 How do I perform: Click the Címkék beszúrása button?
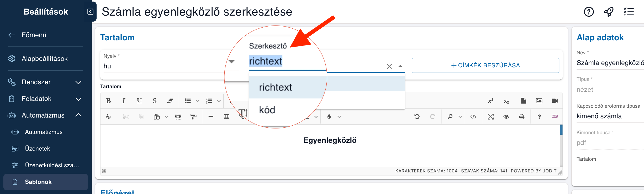[485, 65]
